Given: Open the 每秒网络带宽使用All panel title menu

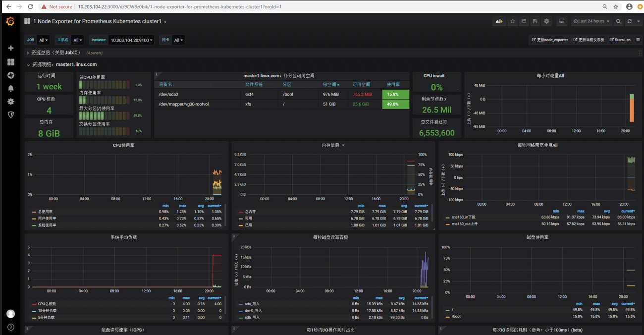Looking at the screenshot, I should point(537,145).
